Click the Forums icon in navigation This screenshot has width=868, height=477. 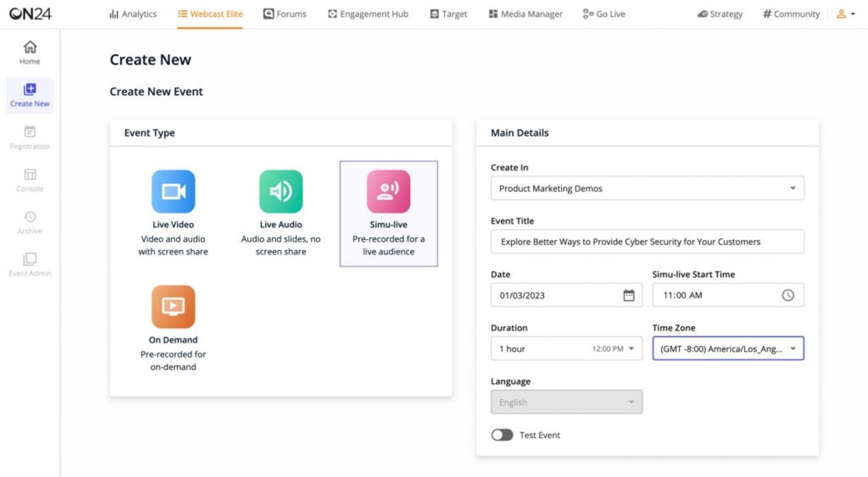269,14
